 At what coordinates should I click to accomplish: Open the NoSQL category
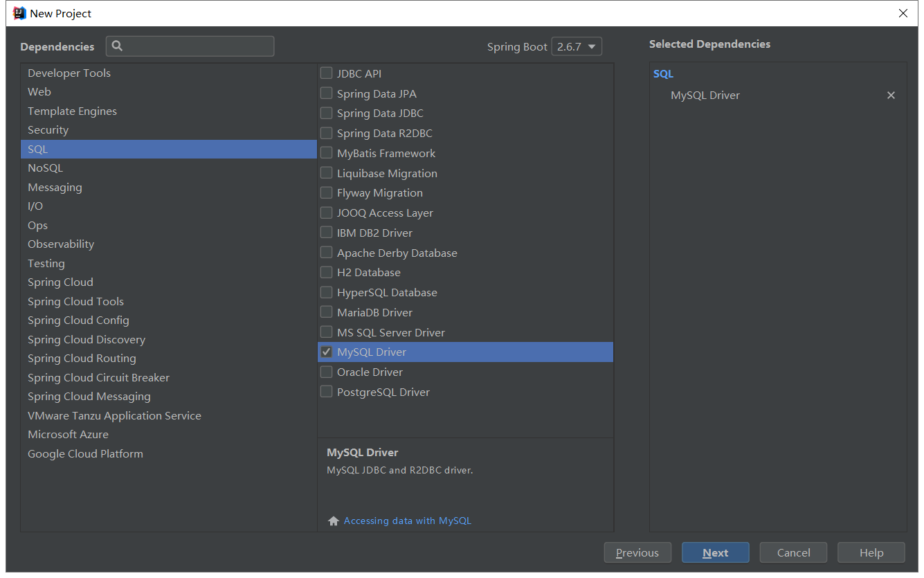coord(169,168)
